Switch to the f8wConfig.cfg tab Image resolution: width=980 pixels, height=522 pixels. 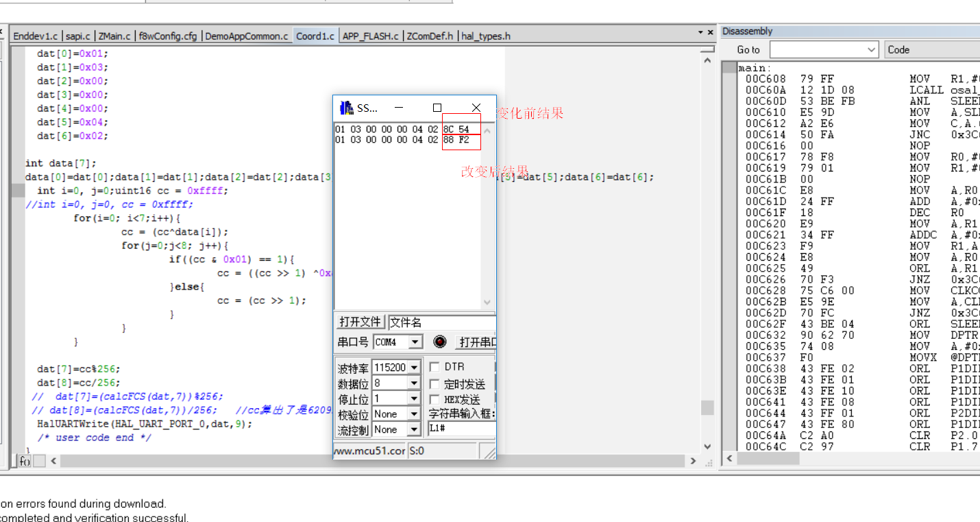(x=168, y=36)
